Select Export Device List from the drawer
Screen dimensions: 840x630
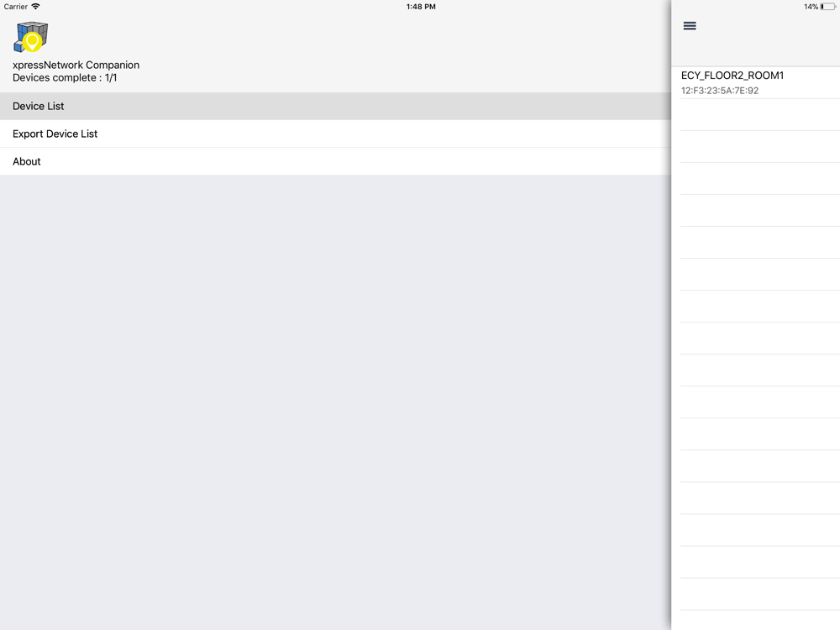point(335,134)
